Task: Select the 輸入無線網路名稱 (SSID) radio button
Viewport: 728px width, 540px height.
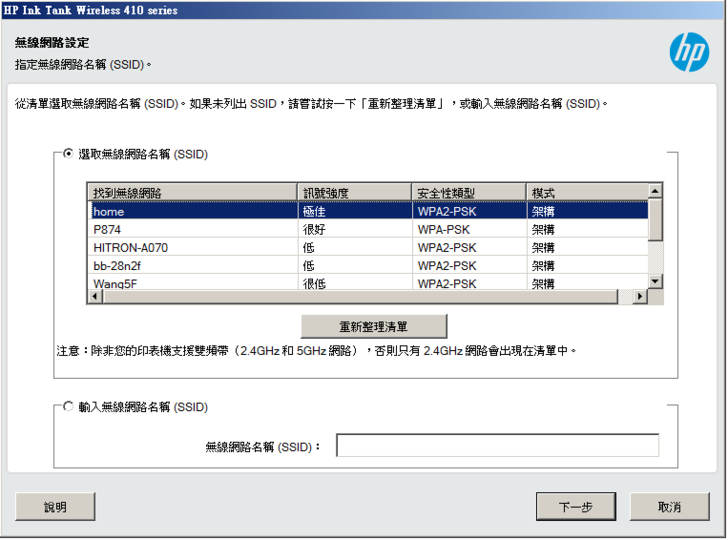Action: tap(68, 406)
